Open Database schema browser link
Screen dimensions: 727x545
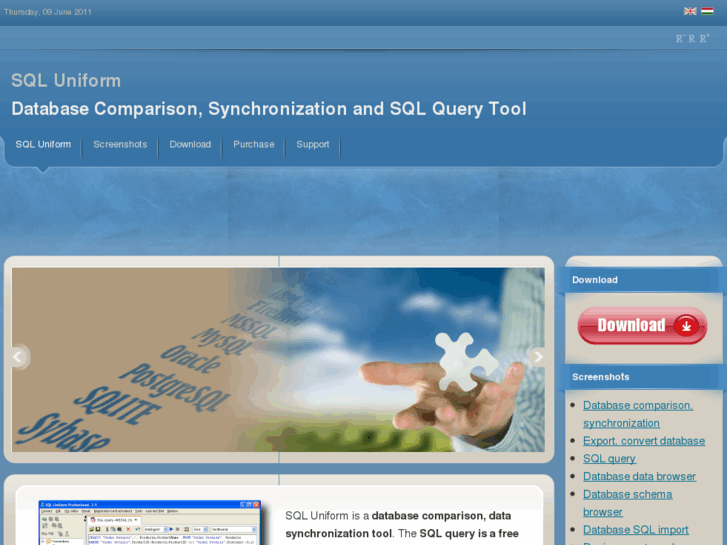627,503
